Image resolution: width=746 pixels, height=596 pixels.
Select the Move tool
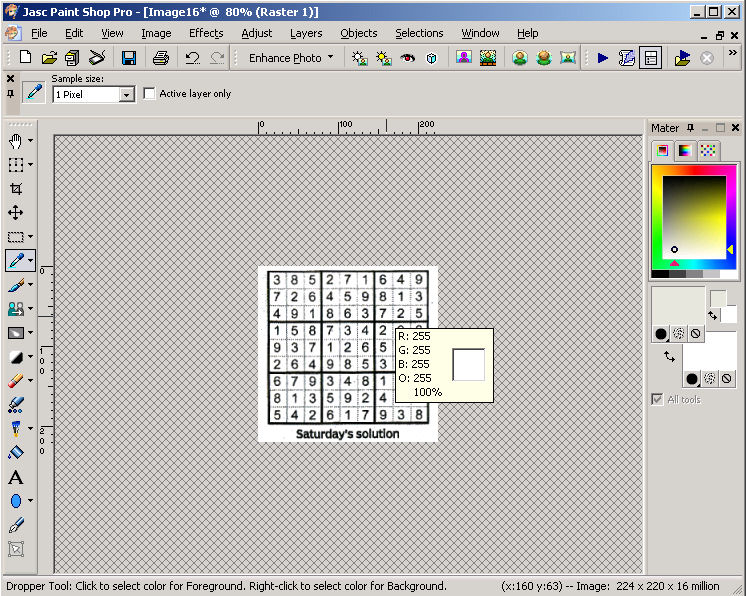pos(16,213)
